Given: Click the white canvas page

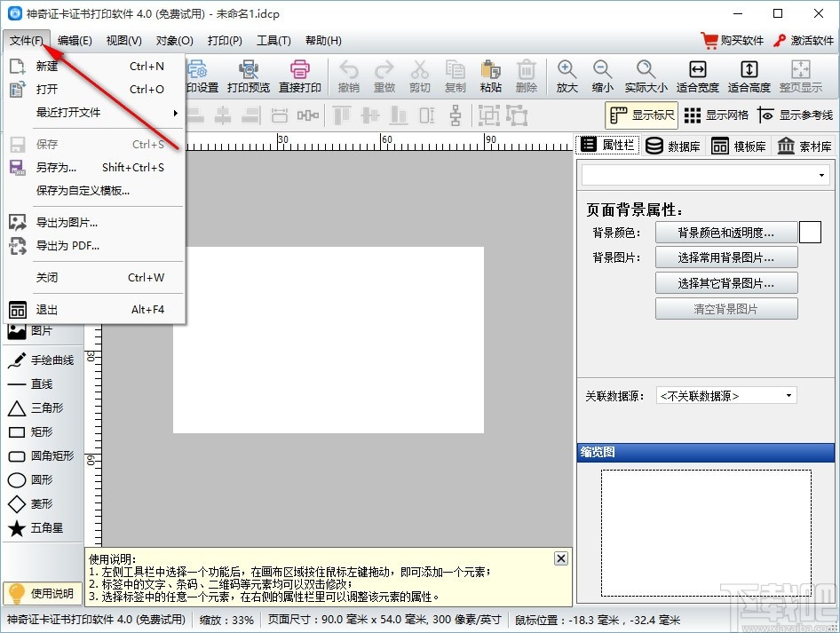Looking at the screenshot, I should pyautogui.click(x=328, y=339).
